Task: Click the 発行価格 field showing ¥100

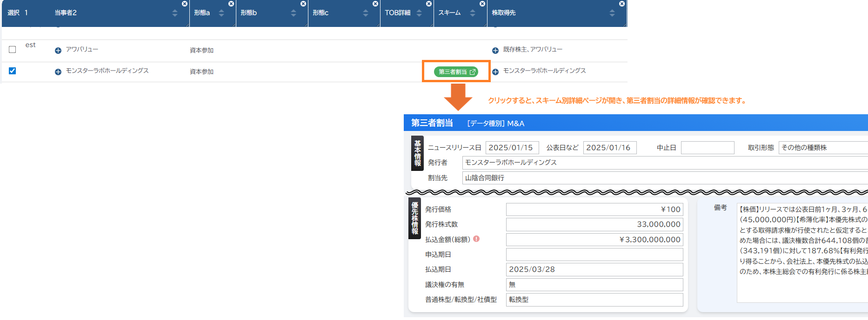Action: point(594,209)
